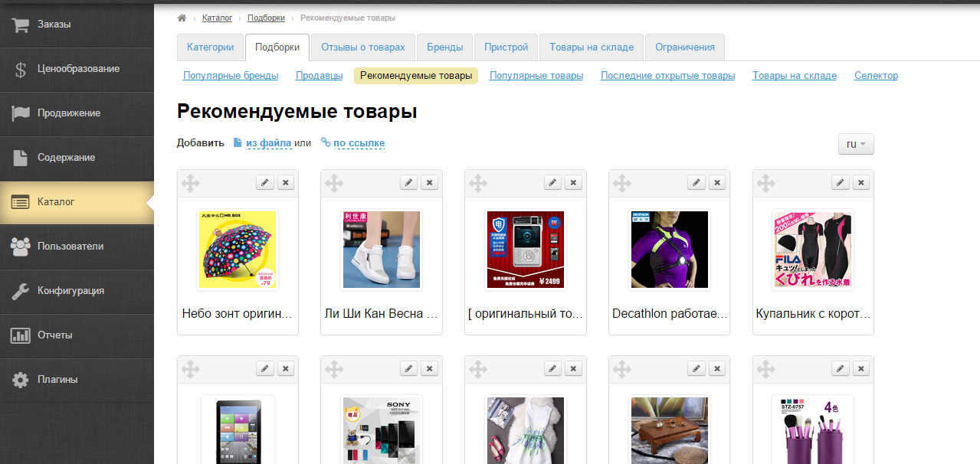
Task: Remove the оригинальный товар player card
Action: click(574, 182)
